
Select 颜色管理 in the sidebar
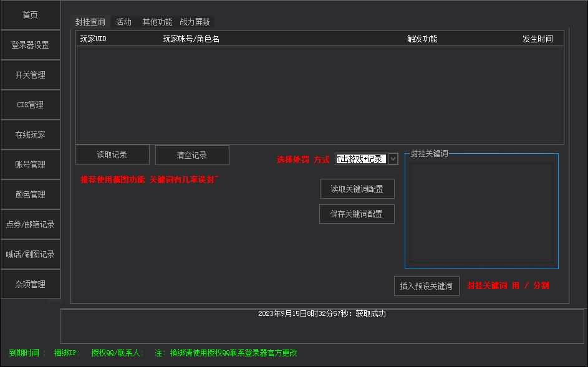pyautogui.click(x=30, y=194)
